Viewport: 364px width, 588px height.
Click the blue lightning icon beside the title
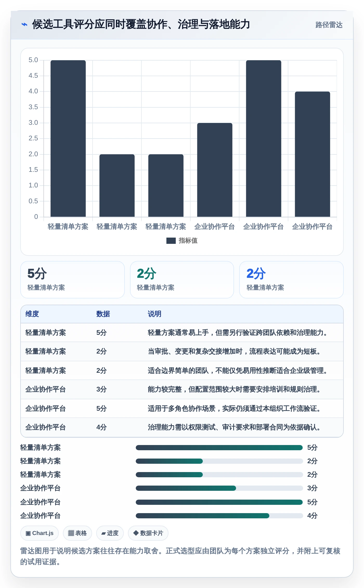coord(24,24)
